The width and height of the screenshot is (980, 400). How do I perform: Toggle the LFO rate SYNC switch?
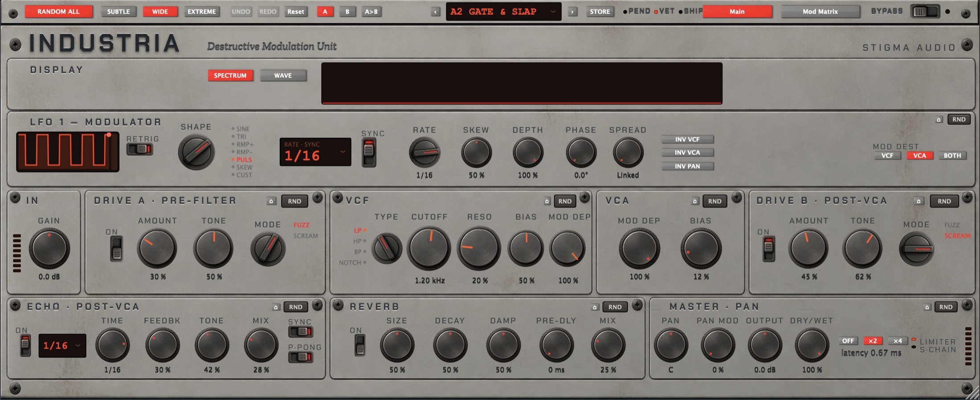[x=369, y=153]
